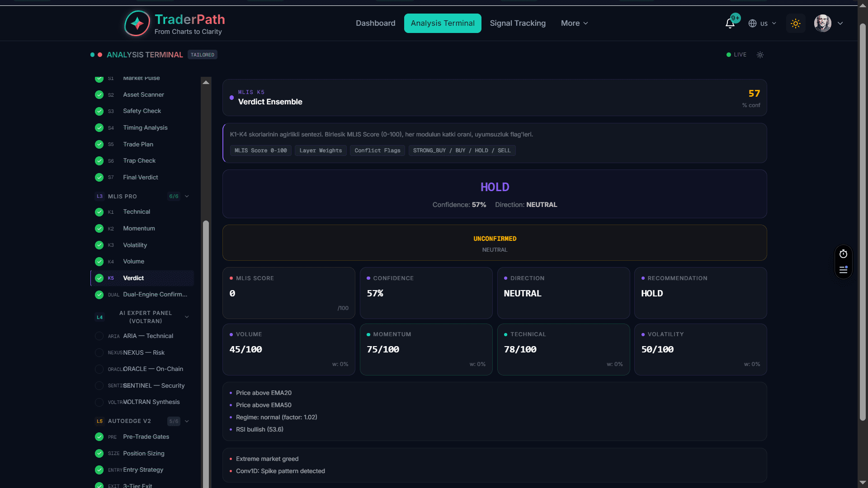
Task: Toggle ORACLE — On-Chain circle
Action: pyautogui.click(x=99, y=369)
